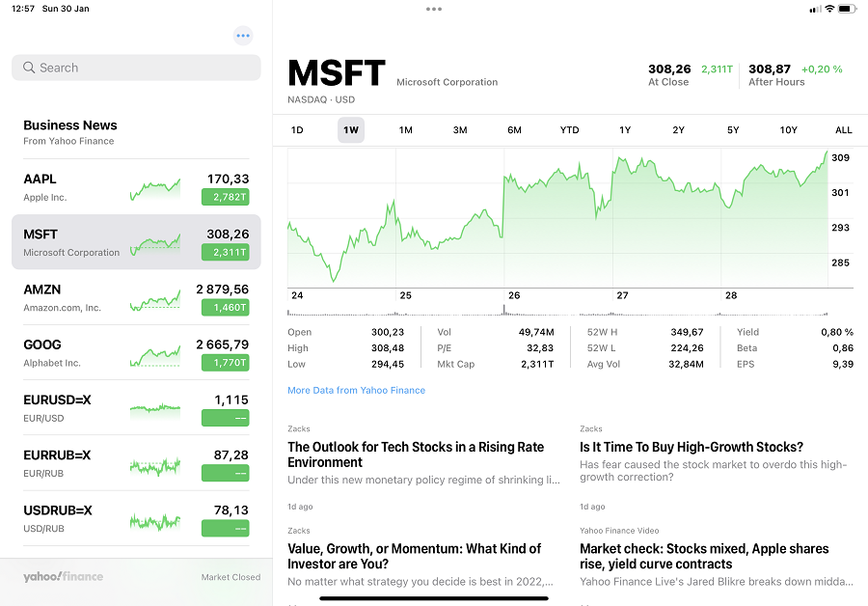Select the YTD chart range
868x606 pixels.
point(569,130)
